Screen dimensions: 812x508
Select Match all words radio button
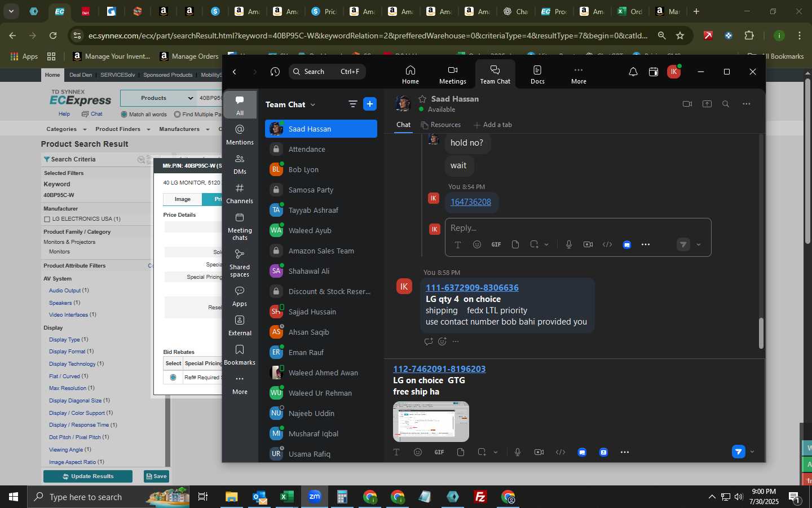click(x=124, y=115)
